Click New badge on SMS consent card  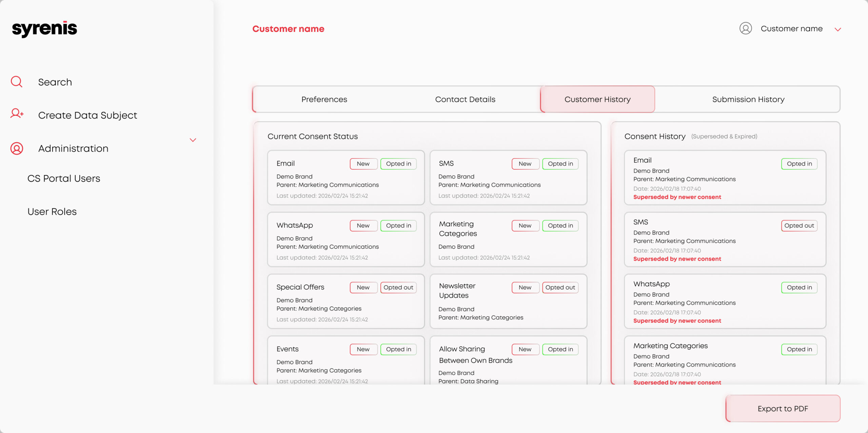525,164
